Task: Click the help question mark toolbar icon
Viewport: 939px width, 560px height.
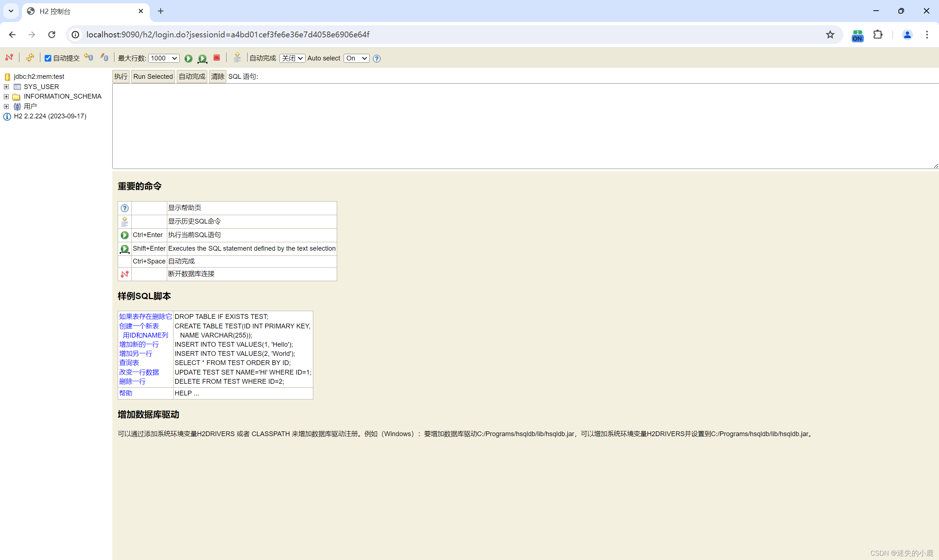Action: coord(376,59)
